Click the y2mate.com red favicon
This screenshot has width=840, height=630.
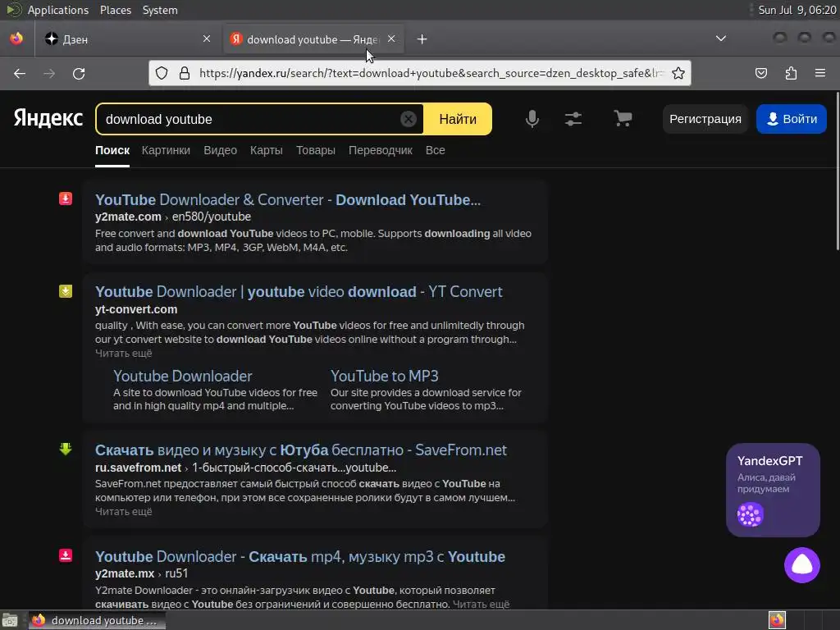(66, 199)
